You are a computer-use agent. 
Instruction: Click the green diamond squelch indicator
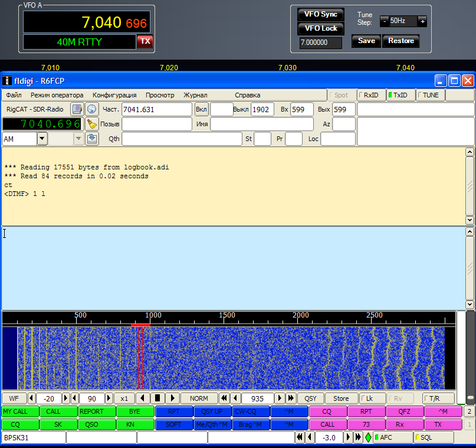click(x=368, y=437)
